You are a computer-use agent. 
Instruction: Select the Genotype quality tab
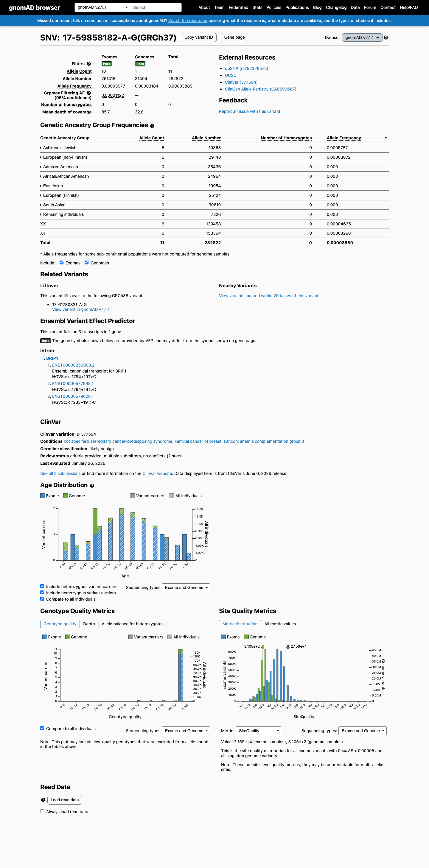[60, 624]
